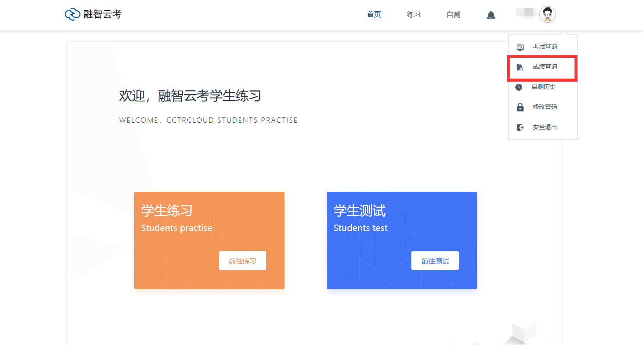Click the 前往测试 button

tap(435, 261)
